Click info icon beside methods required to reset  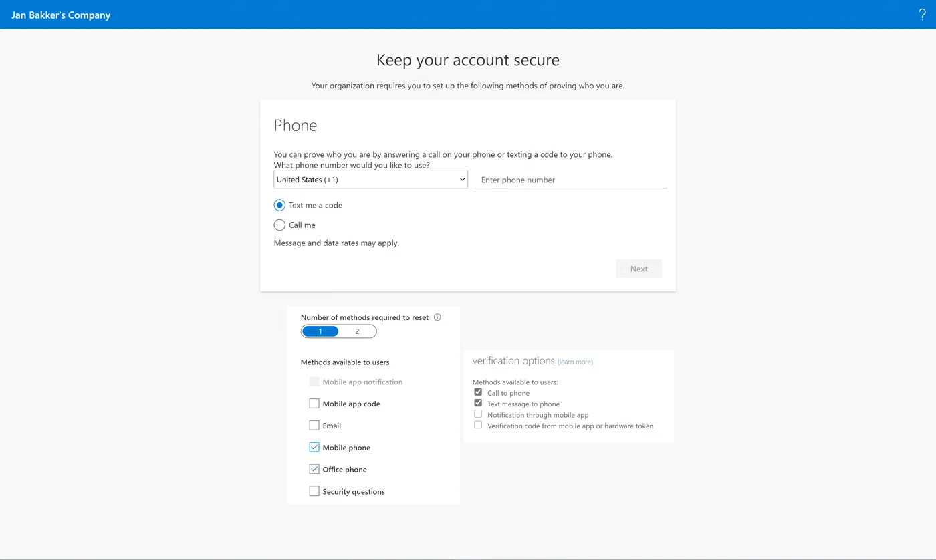(437, 317)
